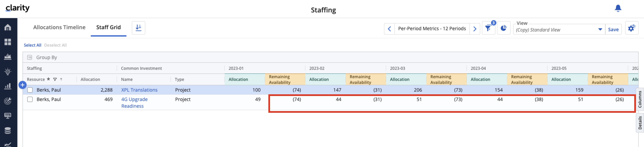This screenshot has height=147, width=644.
Task: Click the Resource column filter funnel icon
Action: point(55,79)
